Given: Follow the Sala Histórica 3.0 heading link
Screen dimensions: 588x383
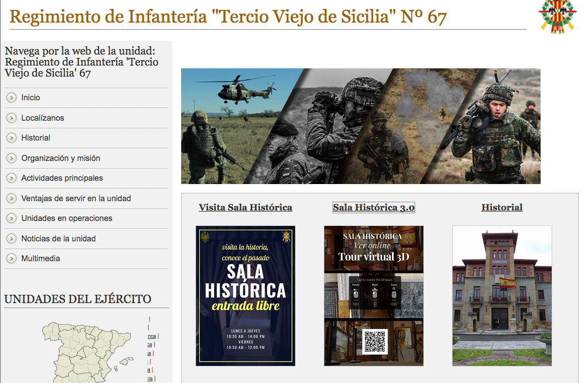Looking at the screenshot, I should [373, 208].
